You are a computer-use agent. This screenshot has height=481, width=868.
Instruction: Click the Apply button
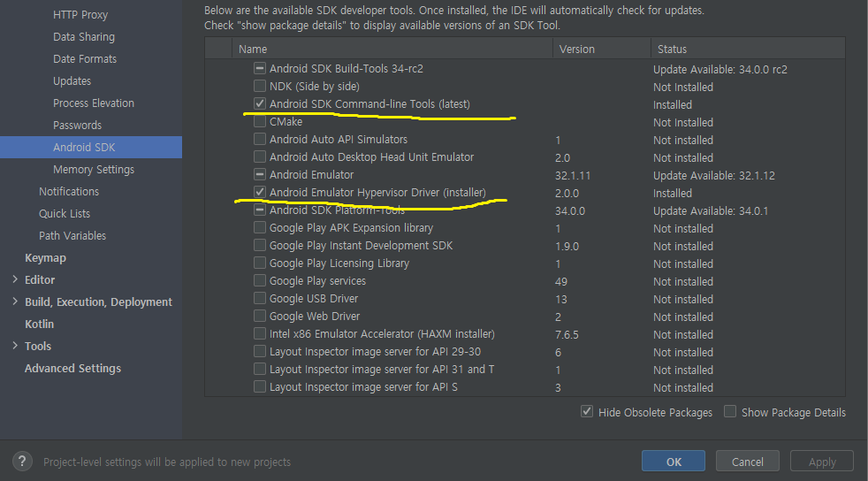point(822,461)
